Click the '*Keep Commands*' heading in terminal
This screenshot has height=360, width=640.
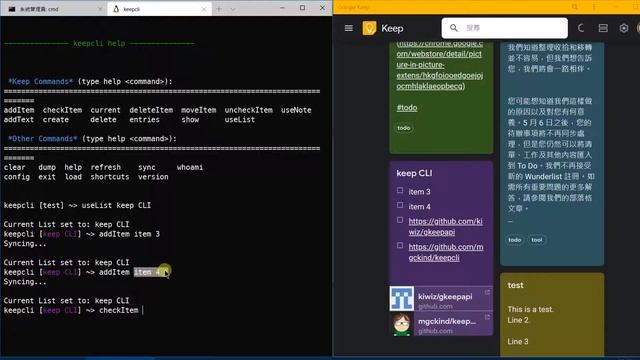(40, 81)
